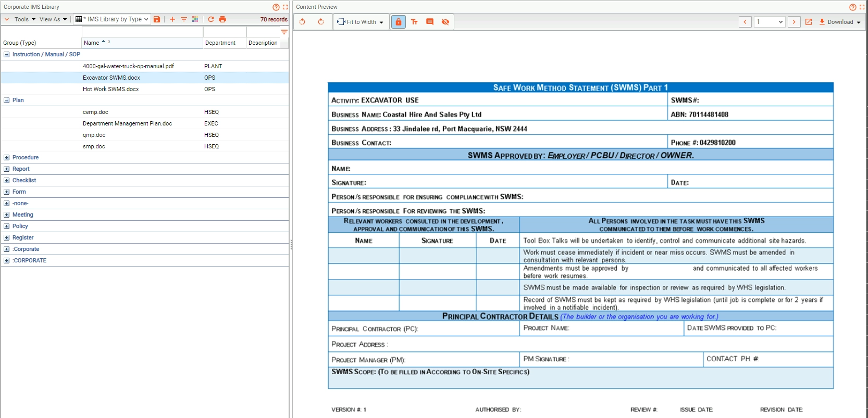Viewport: 868px width, 418px height.
Task: Go to the previous page
Action: pos(745,22)
